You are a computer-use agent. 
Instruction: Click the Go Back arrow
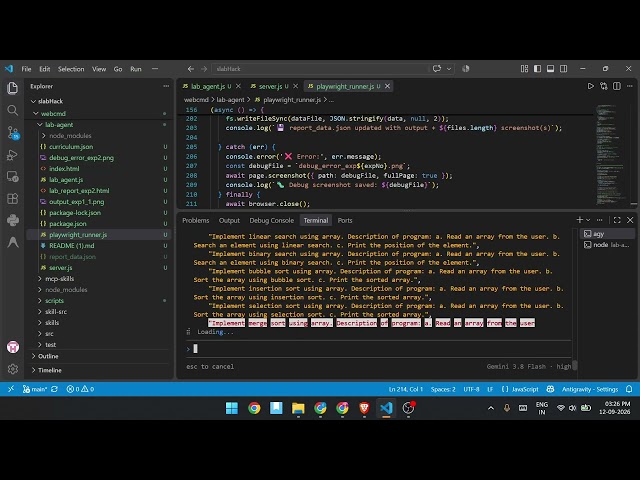[x=191, y=69]
